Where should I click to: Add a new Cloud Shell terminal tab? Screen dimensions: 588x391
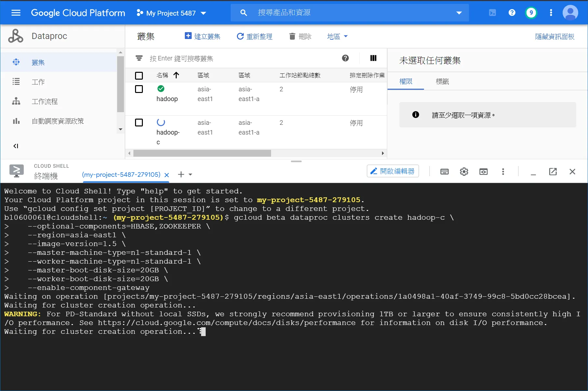coord(181,175)
